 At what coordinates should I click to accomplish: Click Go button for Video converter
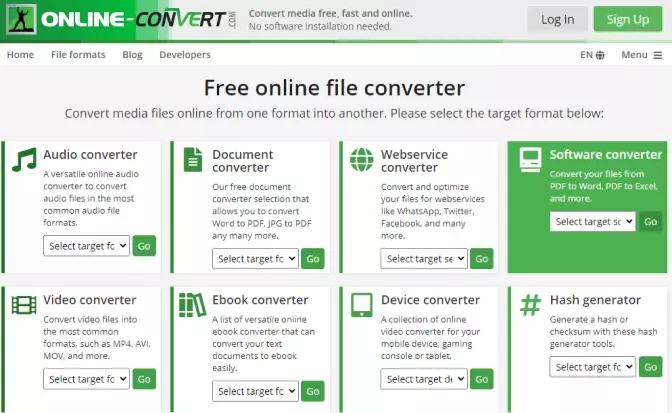144,379
